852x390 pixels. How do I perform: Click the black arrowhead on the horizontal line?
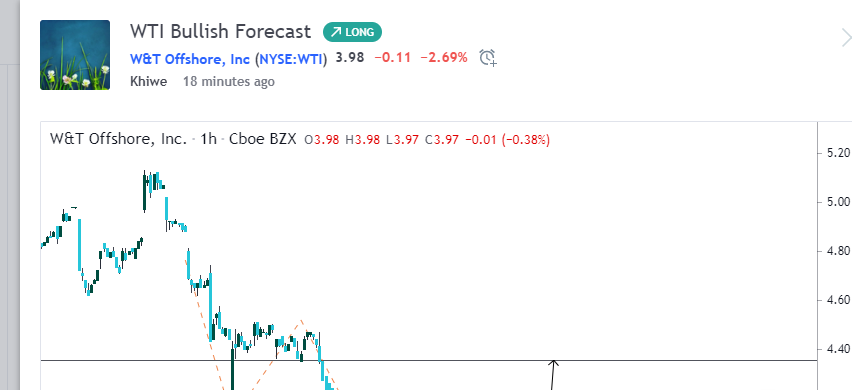pyautogui.click(x=553, y=363)
